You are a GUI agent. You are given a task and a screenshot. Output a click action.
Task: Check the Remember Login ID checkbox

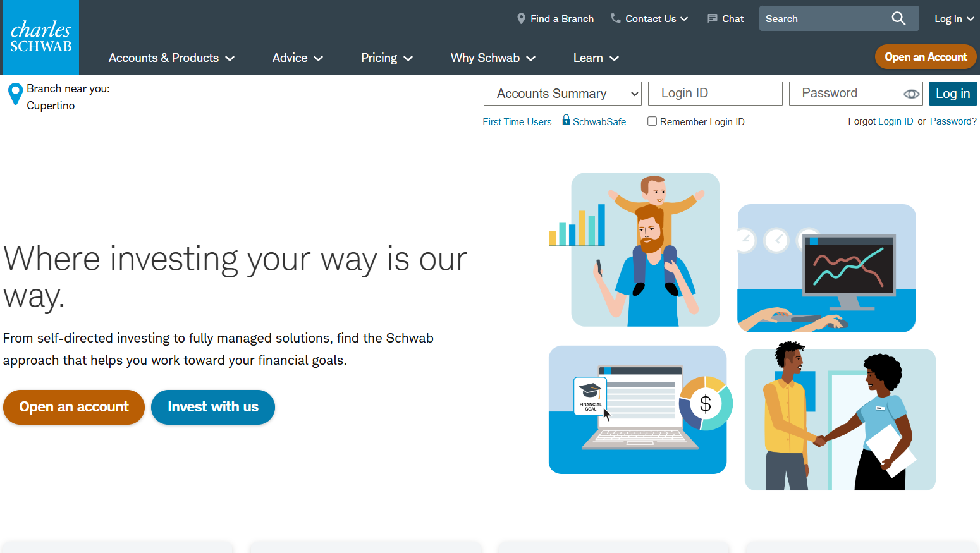(652, 121)
